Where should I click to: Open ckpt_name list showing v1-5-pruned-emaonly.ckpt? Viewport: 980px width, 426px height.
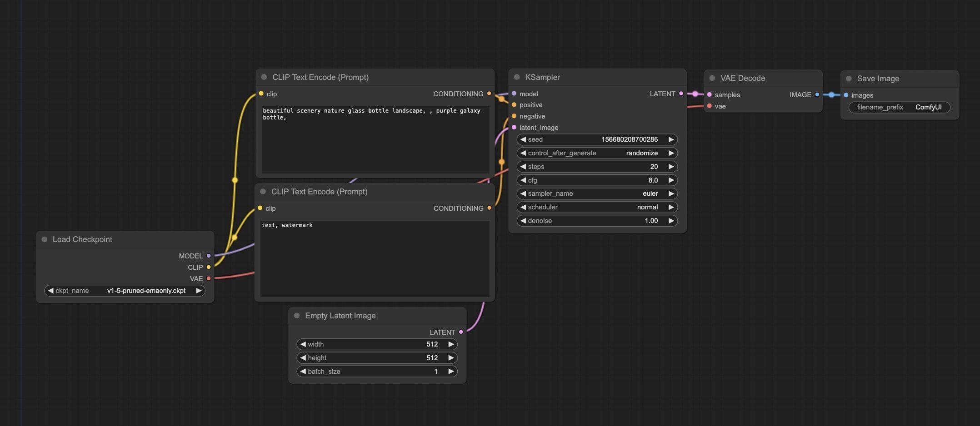(x=125, y=291)
